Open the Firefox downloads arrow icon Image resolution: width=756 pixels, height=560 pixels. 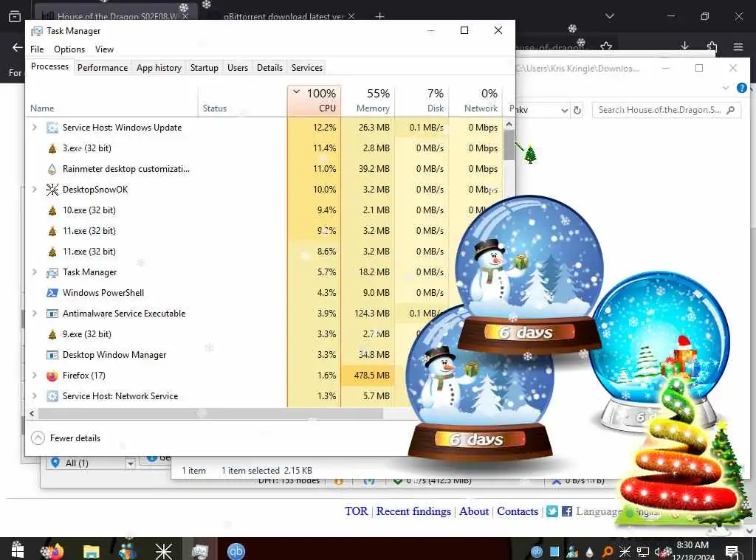tap(684, 46)
